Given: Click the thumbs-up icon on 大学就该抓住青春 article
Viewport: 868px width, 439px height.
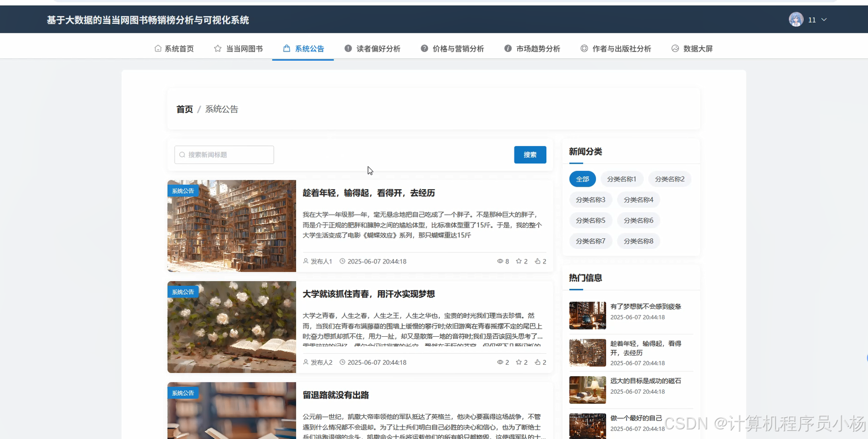Looking at the screenshot, I should pos(538,362).
